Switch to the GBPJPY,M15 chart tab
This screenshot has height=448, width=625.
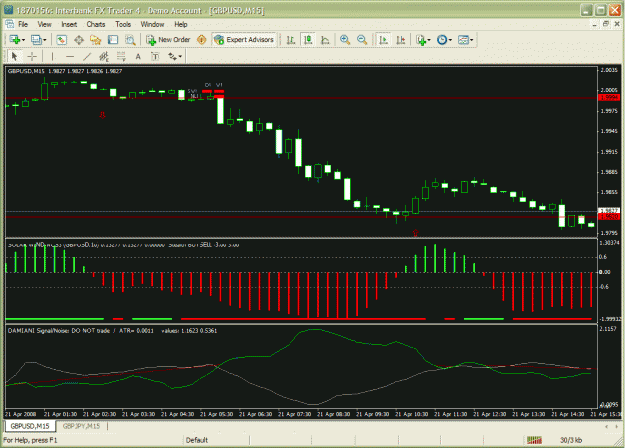(x=81, y=426)
